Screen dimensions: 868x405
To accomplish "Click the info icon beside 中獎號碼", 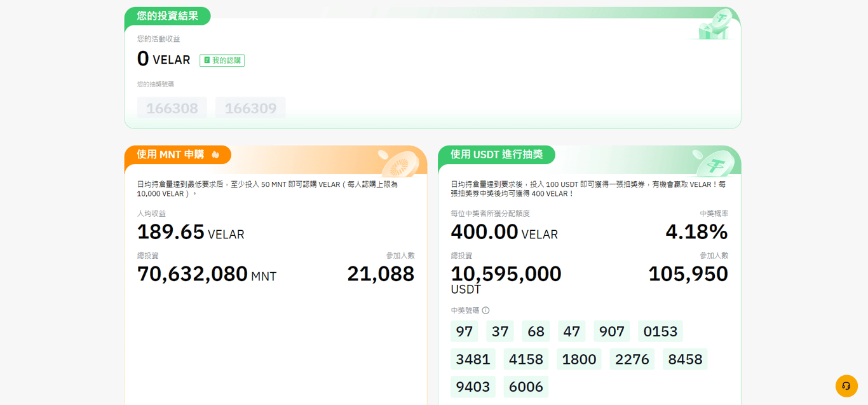I will [485, 310].
